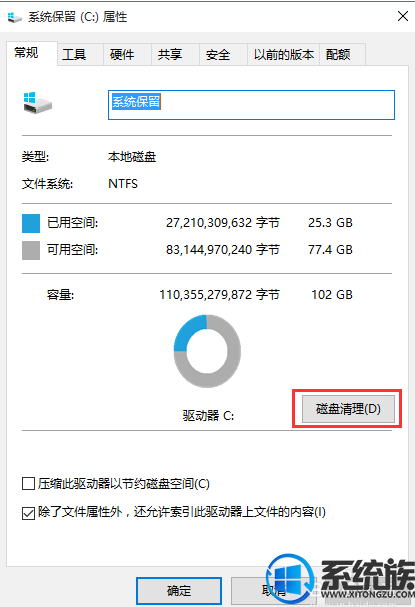Open the 以前的版本 tab
Image resolution: width=415 pixels, height=607 pixels.
(283, 55)
